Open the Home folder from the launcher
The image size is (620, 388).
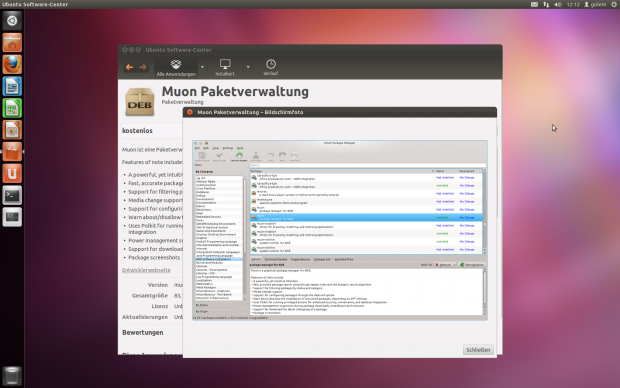point(12,42)
